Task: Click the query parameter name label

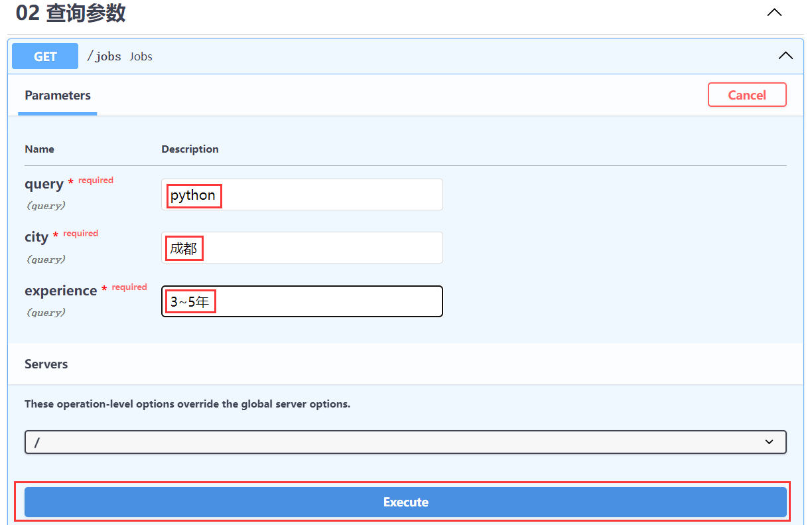Action: click(x=44, y=184)
